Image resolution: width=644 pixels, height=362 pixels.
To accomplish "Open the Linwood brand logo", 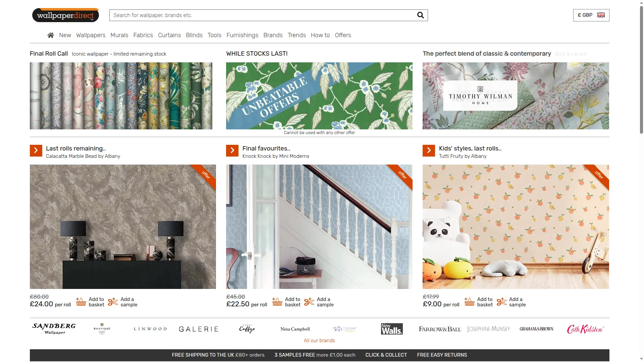I will (x=150, y=329).
